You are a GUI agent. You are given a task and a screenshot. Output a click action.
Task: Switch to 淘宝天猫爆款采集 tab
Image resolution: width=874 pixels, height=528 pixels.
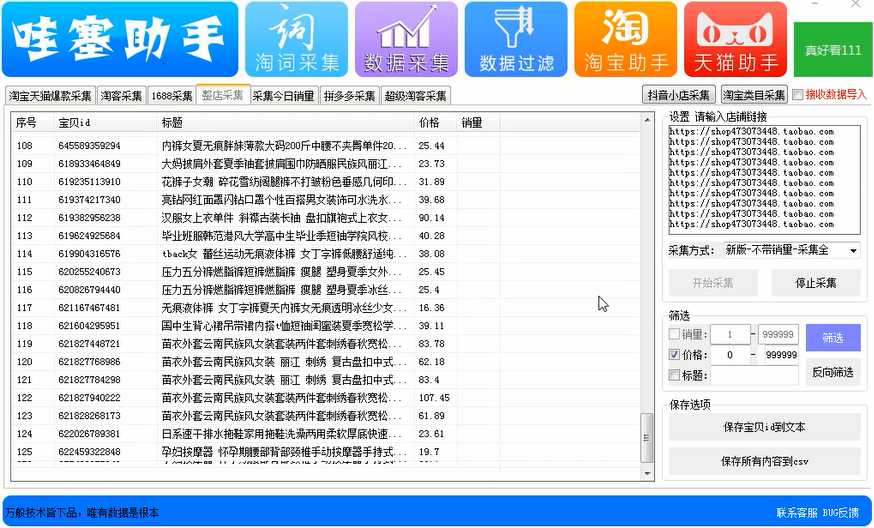tap(50, 96)
